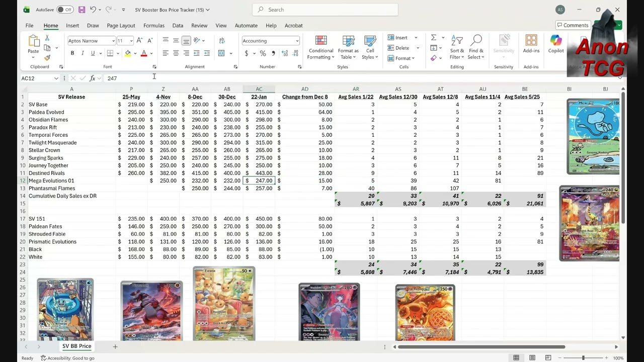Launch Copilot from the ribbon
Image resolution: width=644 pixels, height=362 pixels.
[556, 44]
